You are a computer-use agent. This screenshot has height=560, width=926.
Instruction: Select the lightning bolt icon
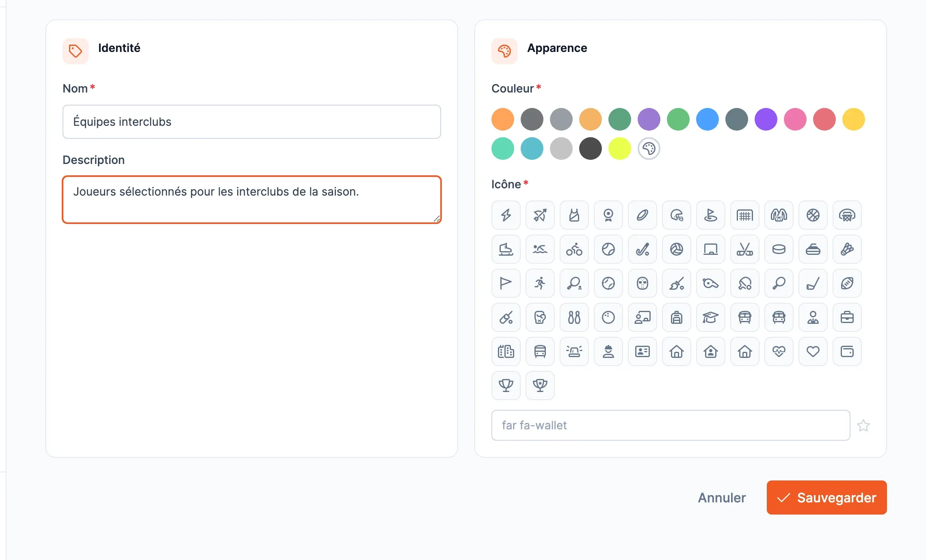[x=506, y=215]
